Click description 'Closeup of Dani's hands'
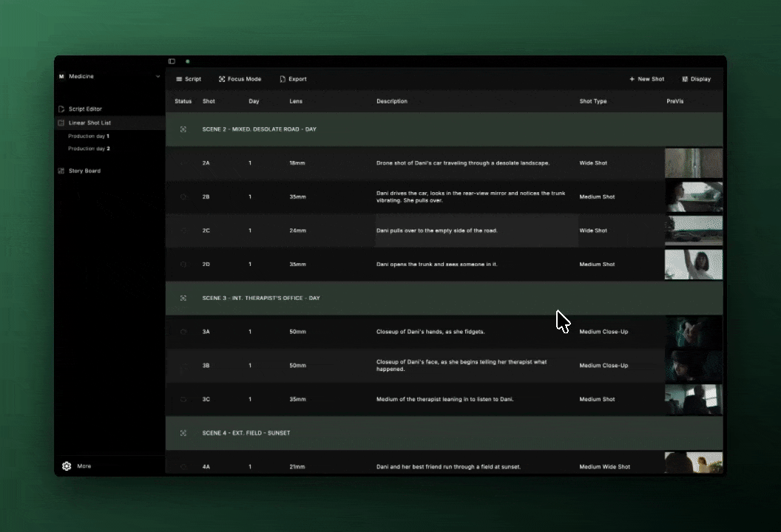The image size is (781, 532). pos(430,332)
